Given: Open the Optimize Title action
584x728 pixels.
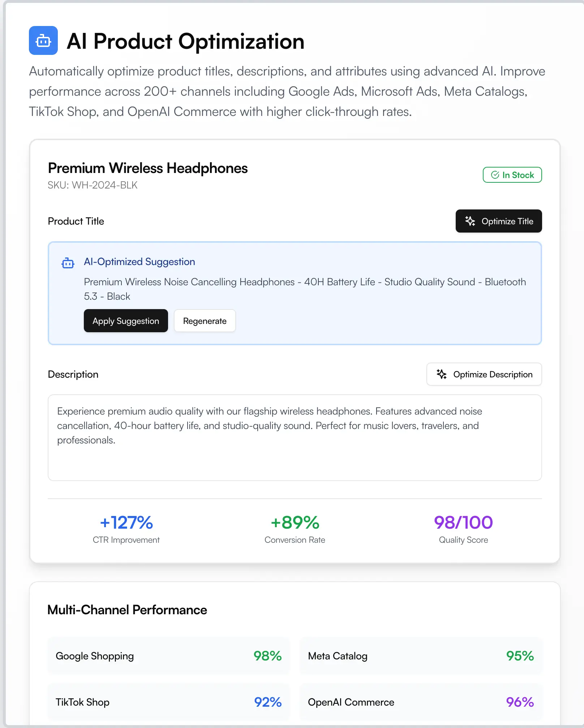Looking at the screenshot, I should click(x=499, y=221).
